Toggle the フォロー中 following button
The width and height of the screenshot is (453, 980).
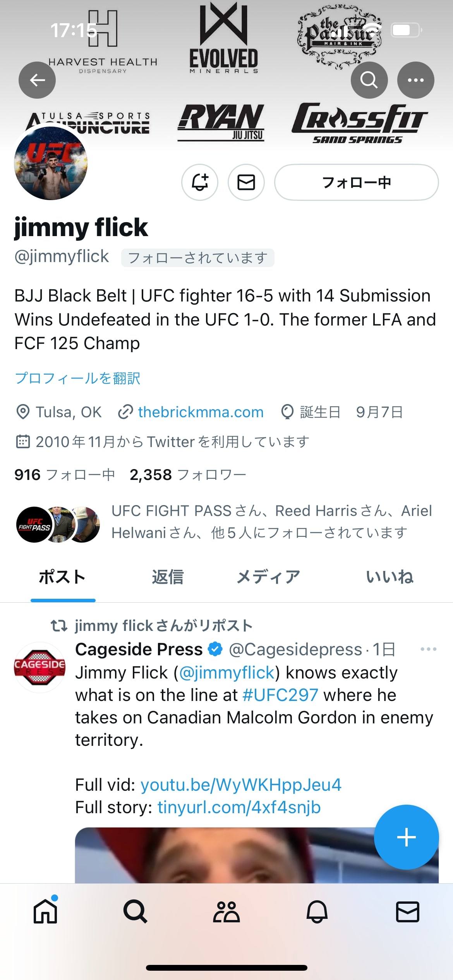pos(357,182)
